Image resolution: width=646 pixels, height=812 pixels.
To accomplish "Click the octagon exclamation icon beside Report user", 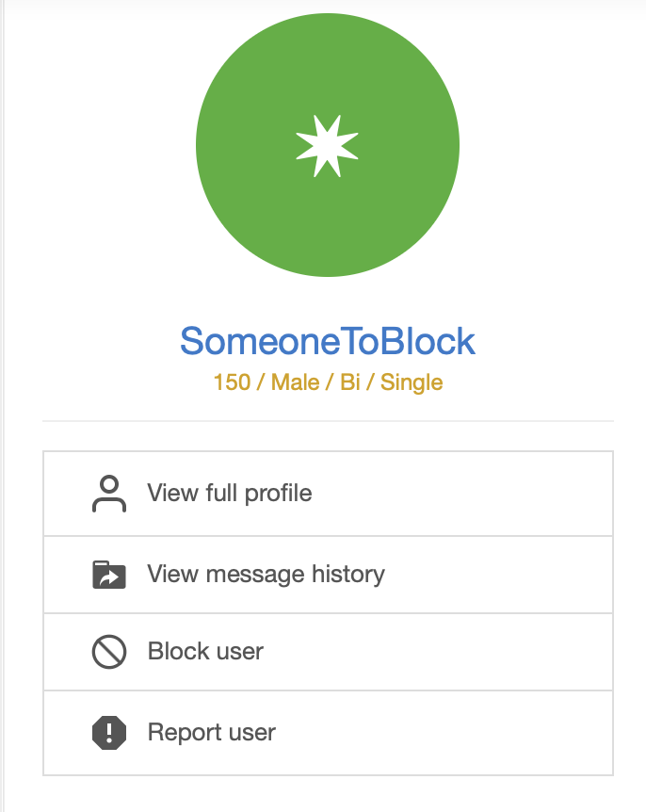I will 109,733.
